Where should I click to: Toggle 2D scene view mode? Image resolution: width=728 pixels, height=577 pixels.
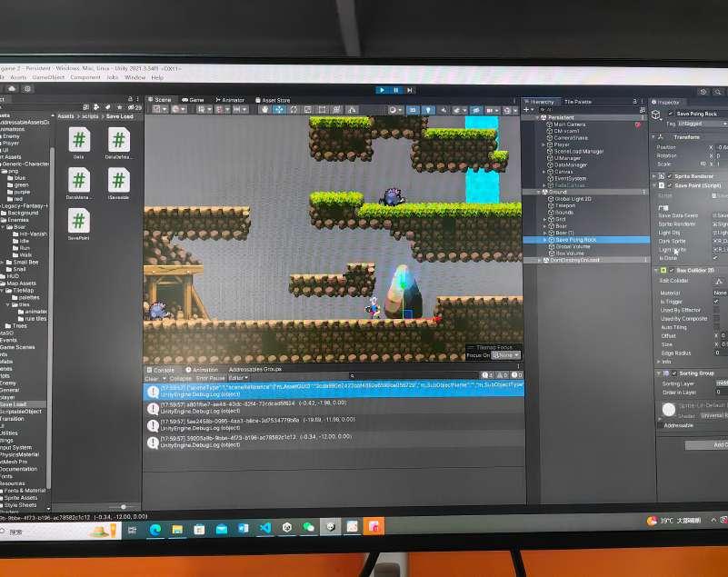[x=413, y=110]
